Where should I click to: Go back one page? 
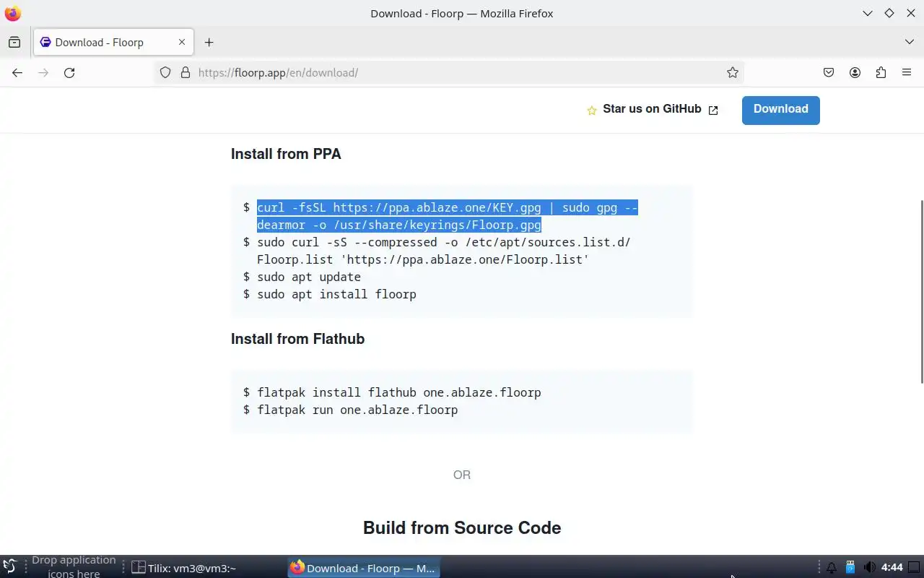17,72
